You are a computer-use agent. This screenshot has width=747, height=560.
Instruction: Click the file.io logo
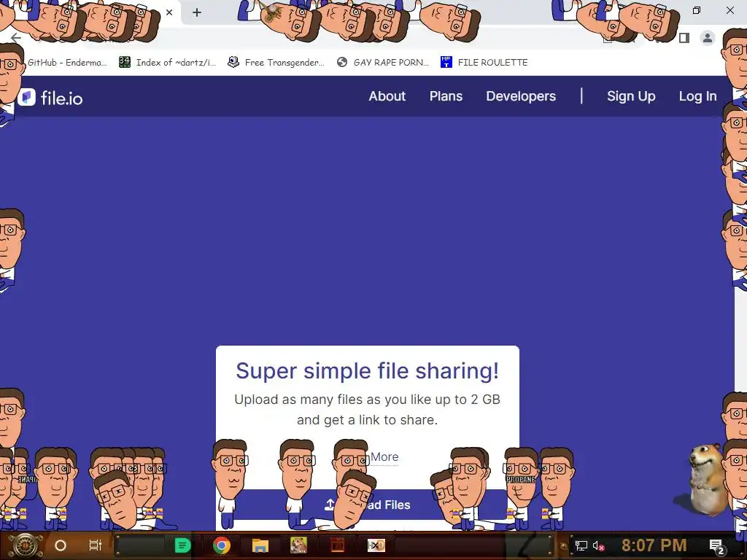50,98
